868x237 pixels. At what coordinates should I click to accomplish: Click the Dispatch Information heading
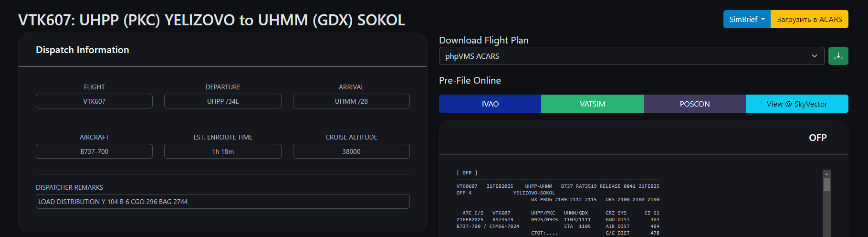click(x=83, y=50)
